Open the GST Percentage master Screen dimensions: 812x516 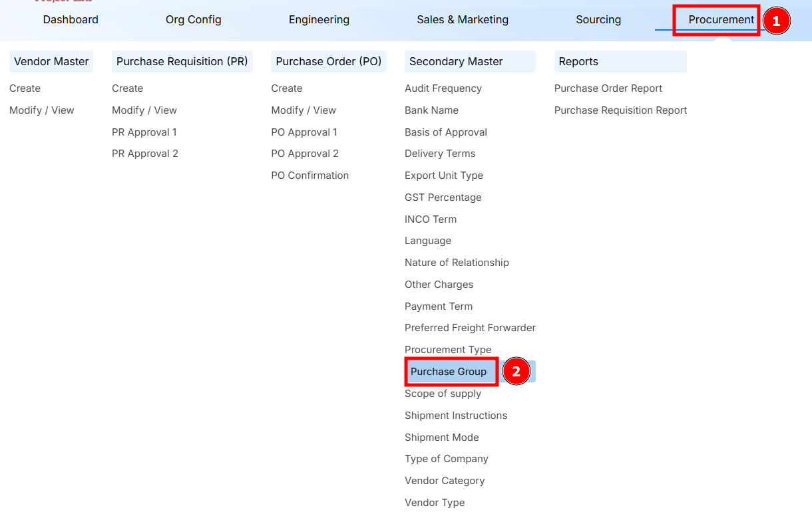click(443, 197)
